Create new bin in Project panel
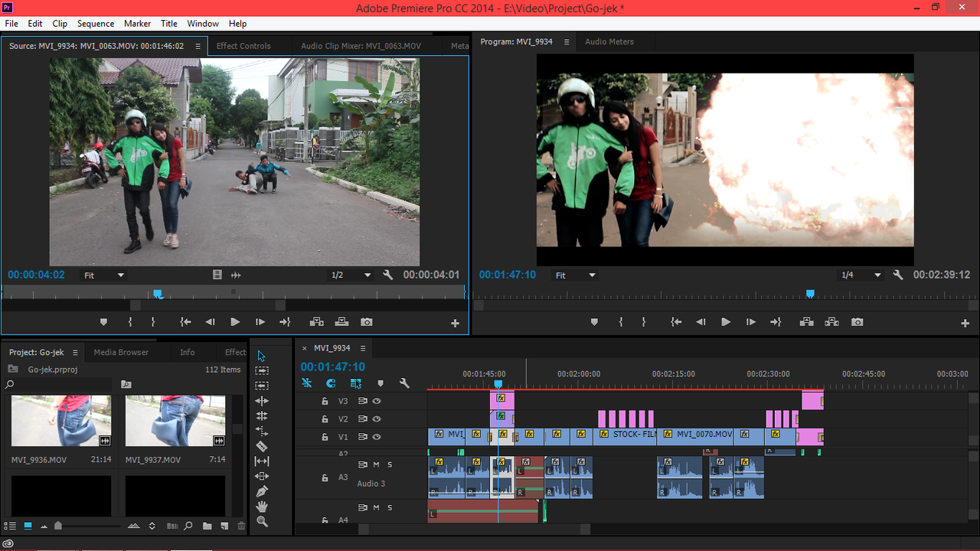This screenshot has width=980, height=551. [x=207, y=526]
